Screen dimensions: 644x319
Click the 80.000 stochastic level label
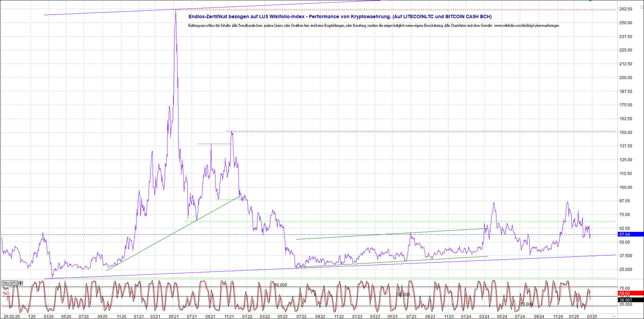pos(280,285)
